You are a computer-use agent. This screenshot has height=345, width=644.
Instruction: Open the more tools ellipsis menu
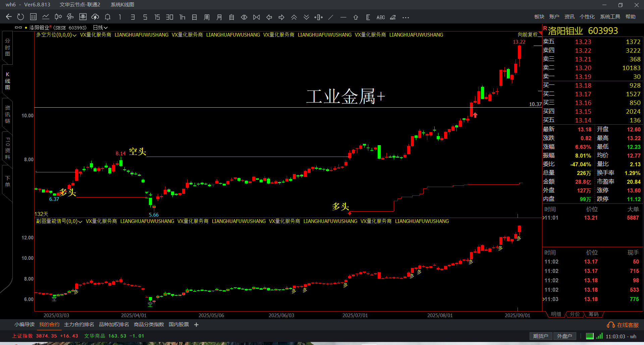(x=406, y=17)
